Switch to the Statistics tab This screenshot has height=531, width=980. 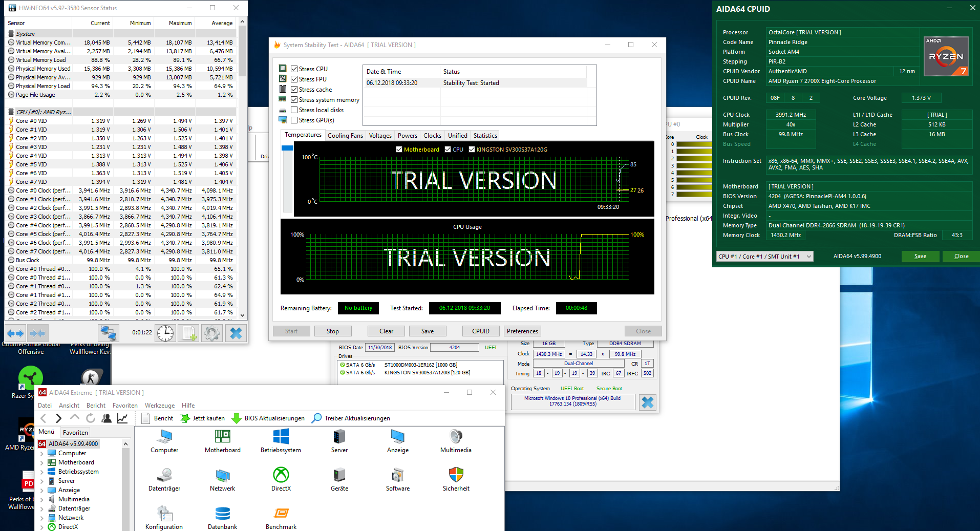tap(485, 136)
